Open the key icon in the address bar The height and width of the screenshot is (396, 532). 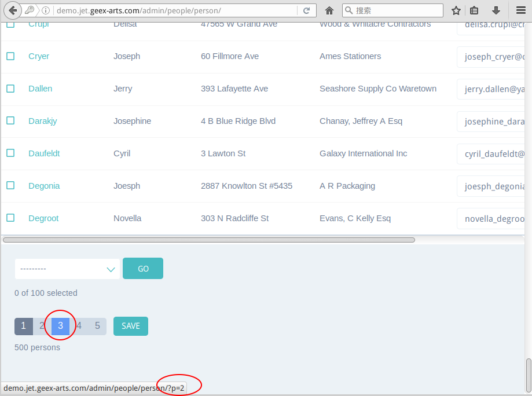[30, 10]
